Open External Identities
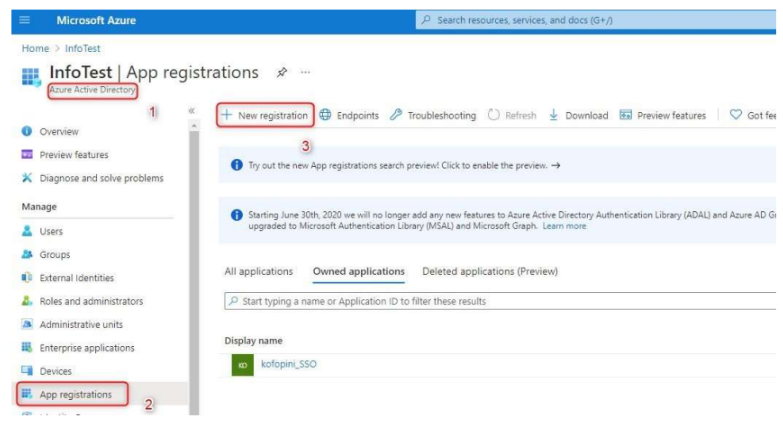Image resolution: width=783 pixels, height=421 pixels. [x=76, y=278]
